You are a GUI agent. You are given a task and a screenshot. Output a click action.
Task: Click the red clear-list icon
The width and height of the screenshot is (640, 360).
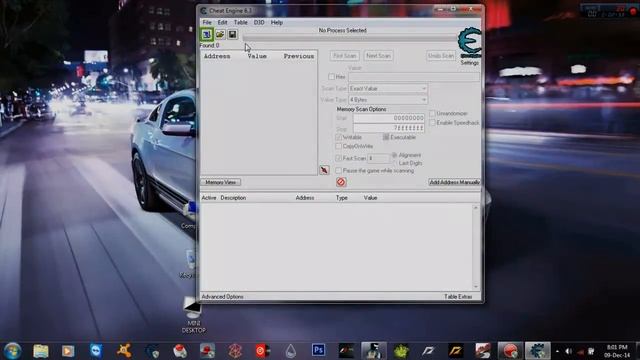(341, 182)
